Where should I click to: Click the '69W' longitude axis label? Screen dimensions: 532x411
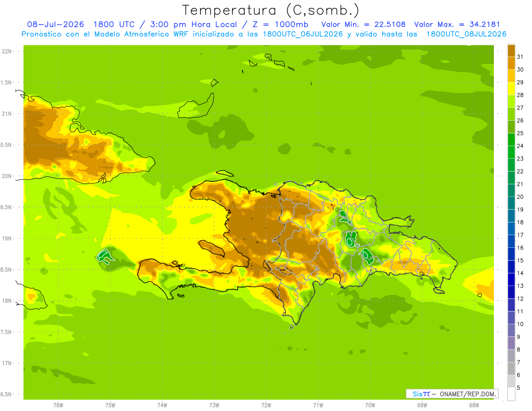click(422, 405)
